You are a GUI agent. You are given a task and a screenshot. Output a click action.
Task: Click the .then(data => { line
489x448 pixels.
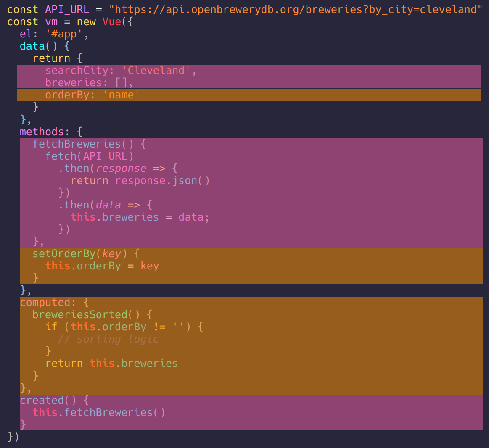(105, 205)
